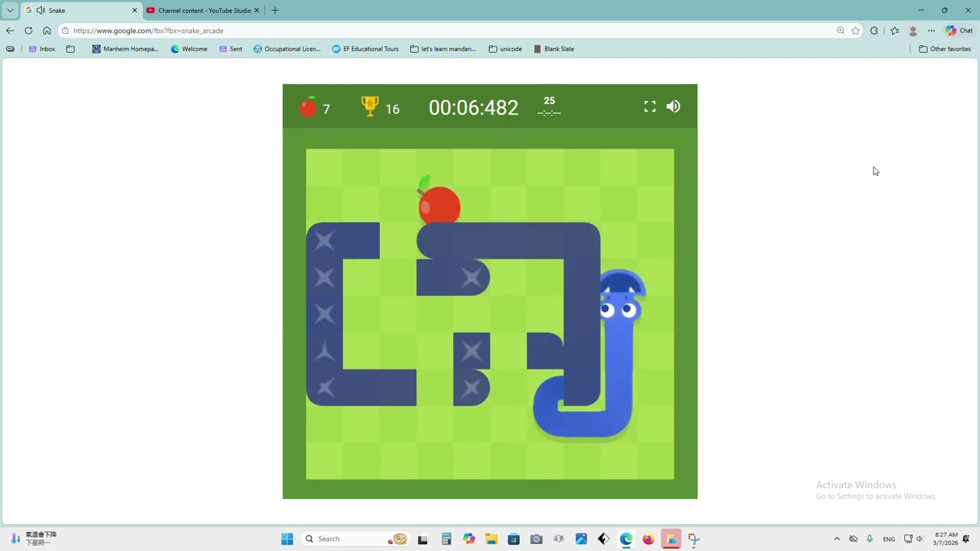The height and width of the screenshot is (551, 980).
Task: View site information lock icon
Action: (66, 31)
